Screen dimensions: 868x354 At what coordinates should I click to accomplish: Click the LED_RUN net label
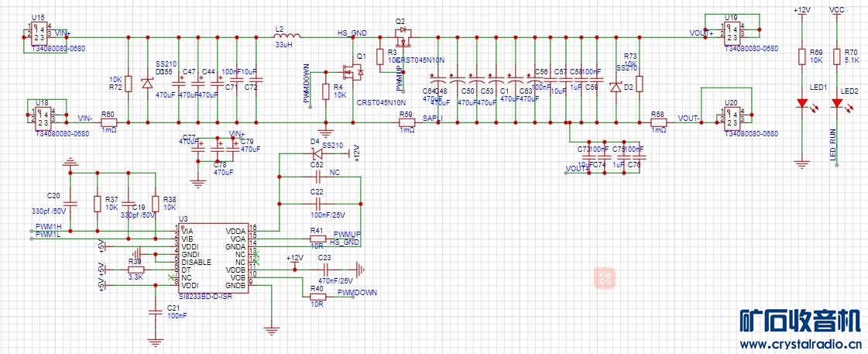click(833, 144)
